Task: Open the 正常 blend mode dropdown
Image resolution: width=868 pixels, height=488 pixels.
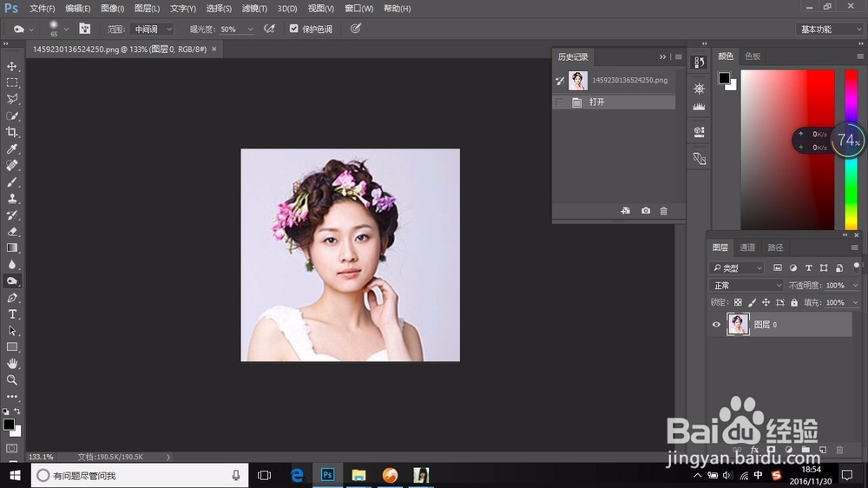Action: (x=746, y=286)
